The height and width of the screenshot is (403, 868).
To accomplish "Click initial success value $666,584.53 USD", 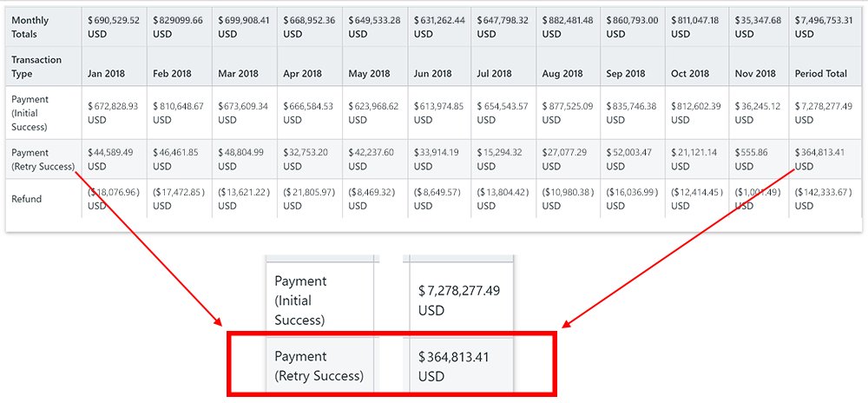I will [x=308, y=113].
